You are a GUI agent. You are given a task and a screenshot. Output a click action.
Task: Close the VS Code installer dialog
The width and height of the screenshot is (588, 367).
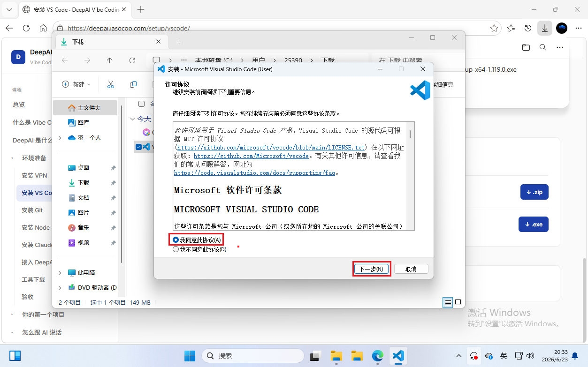423,69
